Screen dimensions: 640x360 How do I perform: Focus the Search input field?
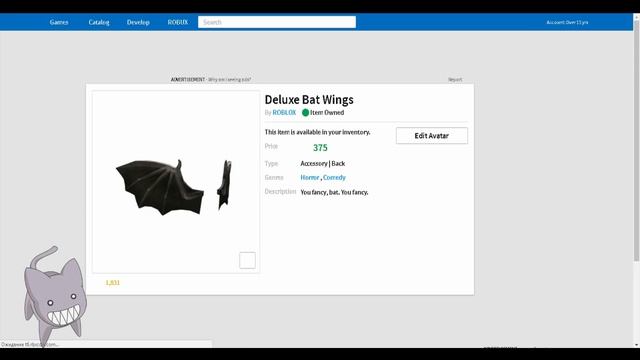coord(277,22)
